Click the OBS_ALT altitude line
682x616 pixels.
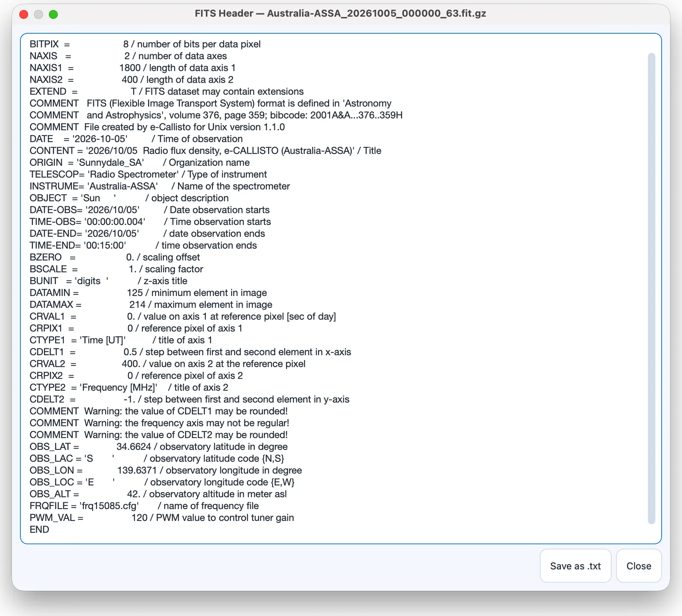click(158, 495)
